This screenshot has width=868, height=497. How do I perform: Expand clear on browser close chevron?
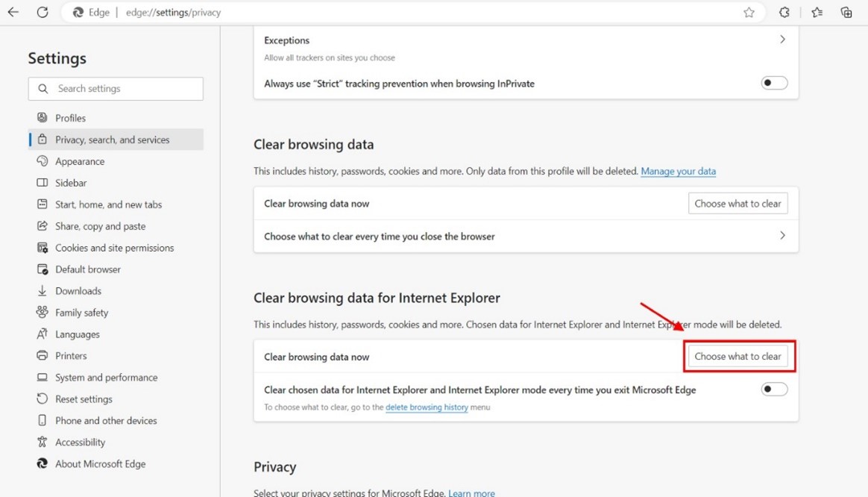pyautogui.click(x=782, y=236)
